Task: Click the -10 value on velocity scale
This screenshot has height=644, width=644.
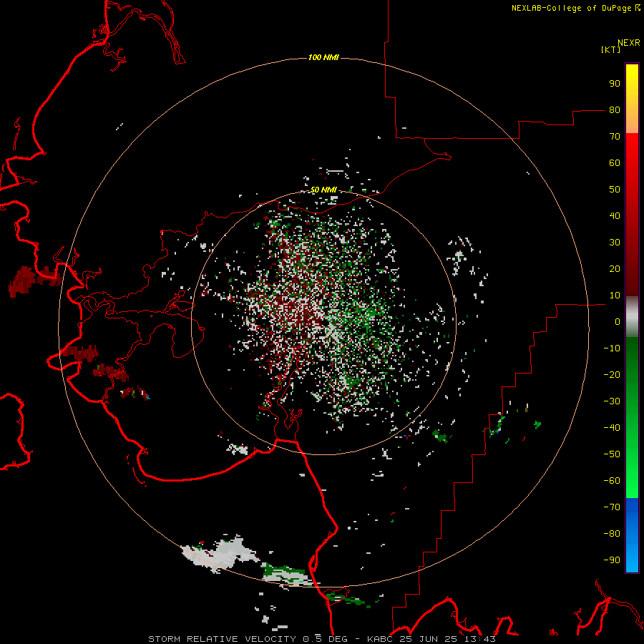Action: [x=612, y=348]
